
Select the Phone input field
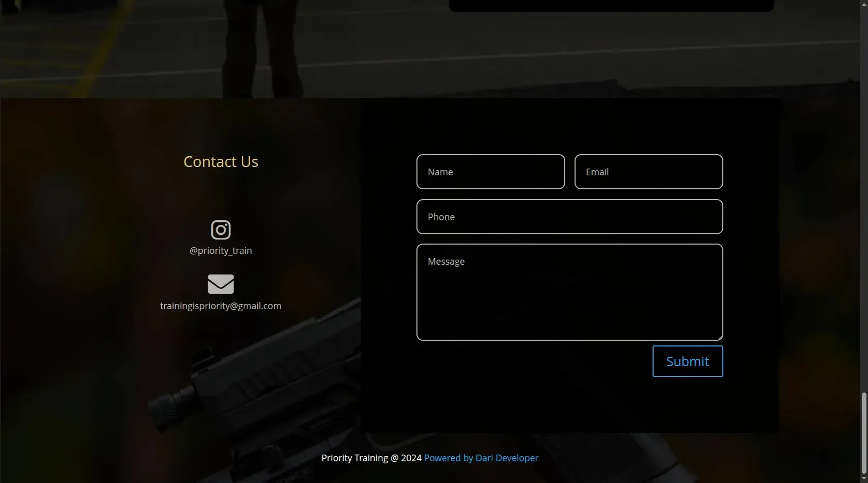tap(569, 217)
